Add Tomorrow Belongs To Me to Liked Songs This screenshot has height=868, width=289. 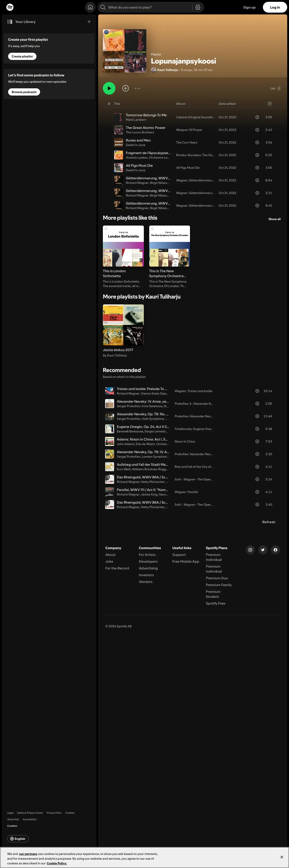257,117
